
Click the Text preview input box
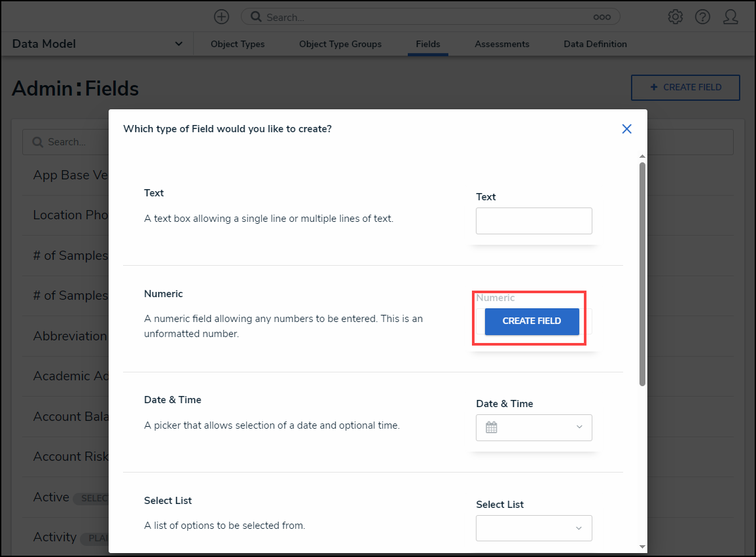tap(533, 221)
